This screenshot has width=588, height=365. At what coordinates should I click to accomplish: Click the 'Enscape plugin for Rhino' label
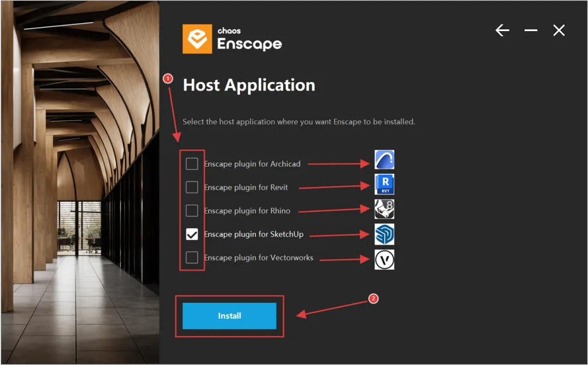pyautogui.click(x=247, y=211)
